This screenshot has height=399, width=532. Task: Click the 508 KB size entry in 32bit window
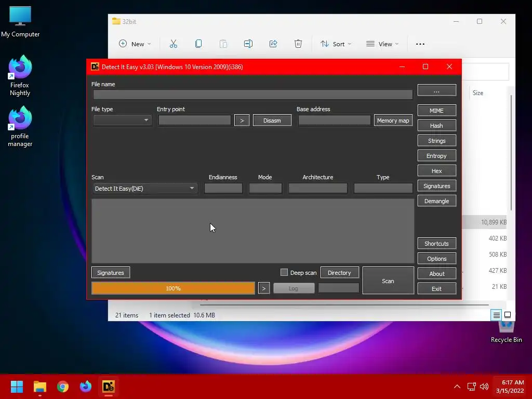497,255
